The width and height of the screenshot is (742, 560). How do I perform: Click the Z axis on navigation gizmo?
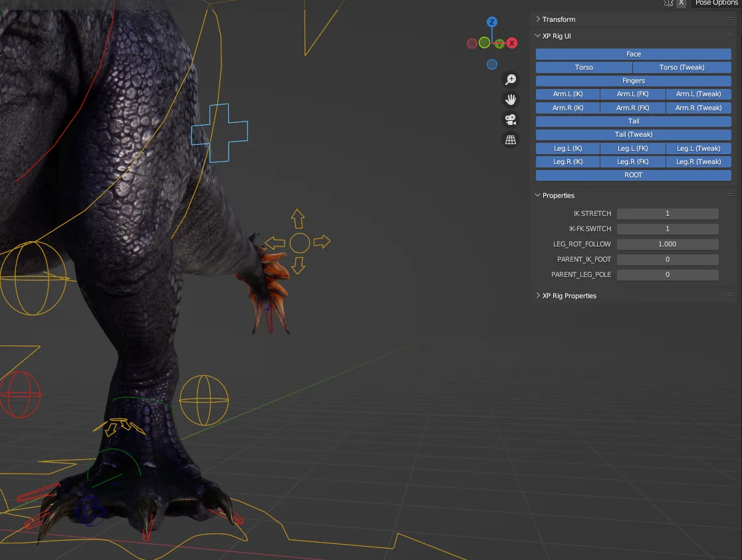(x=492, y=21)
